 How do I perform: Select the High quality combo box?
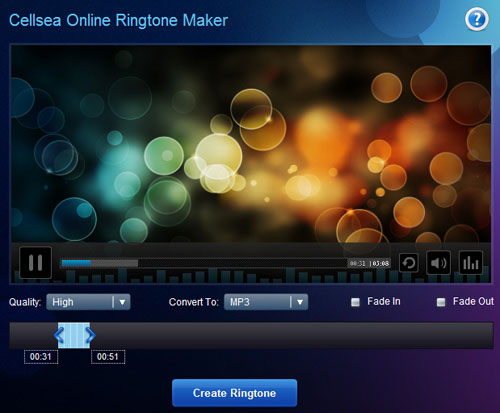point(88,302)
